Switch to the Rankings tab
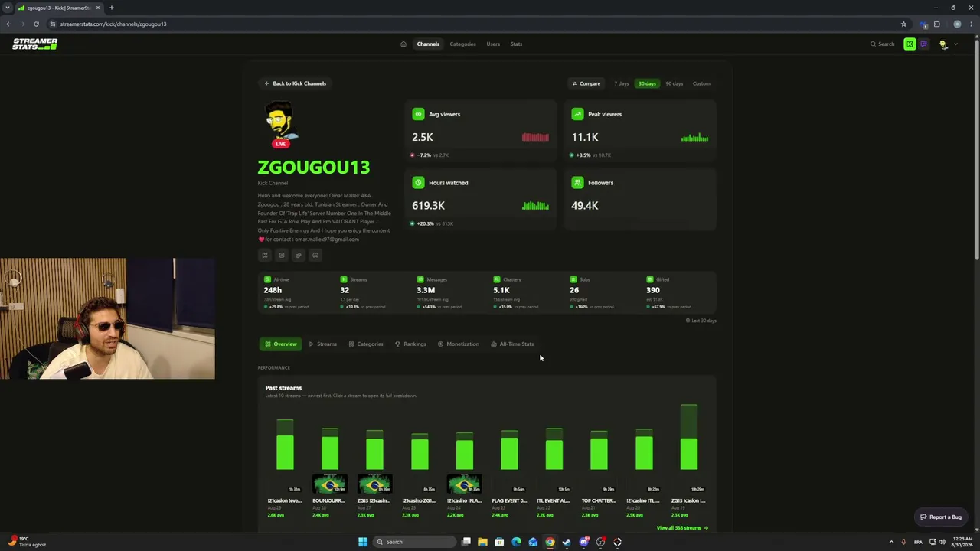The height and width of the screenshot is (551, 980). point(410,344)
